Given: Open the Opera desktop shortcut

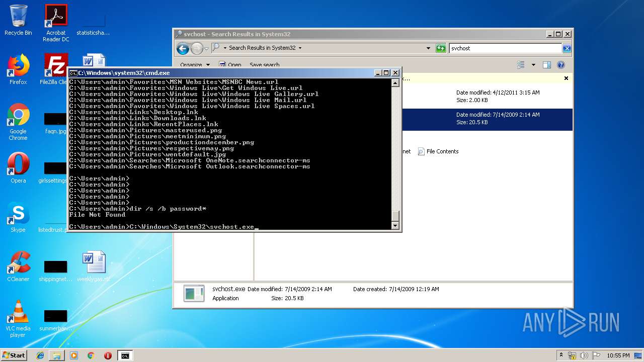Looking at the screenshot, I should pyautogui.click(x=18, y=168).
